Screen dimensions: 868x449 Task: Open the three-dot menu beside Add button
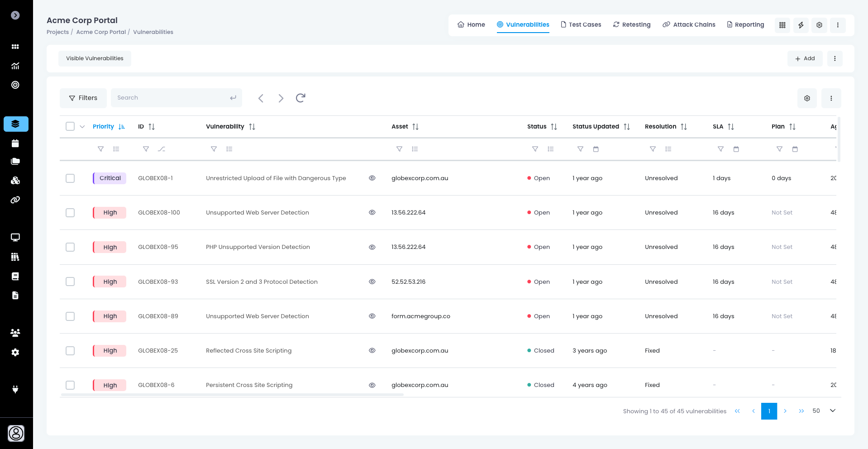835,58
